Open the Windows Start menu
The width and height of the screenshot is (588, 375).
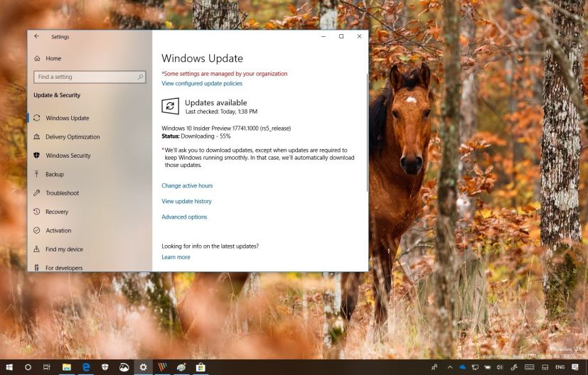click(9, 367)
